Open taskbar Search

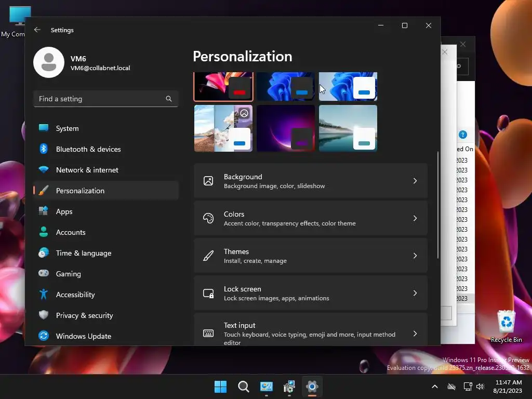coord(243,387)
